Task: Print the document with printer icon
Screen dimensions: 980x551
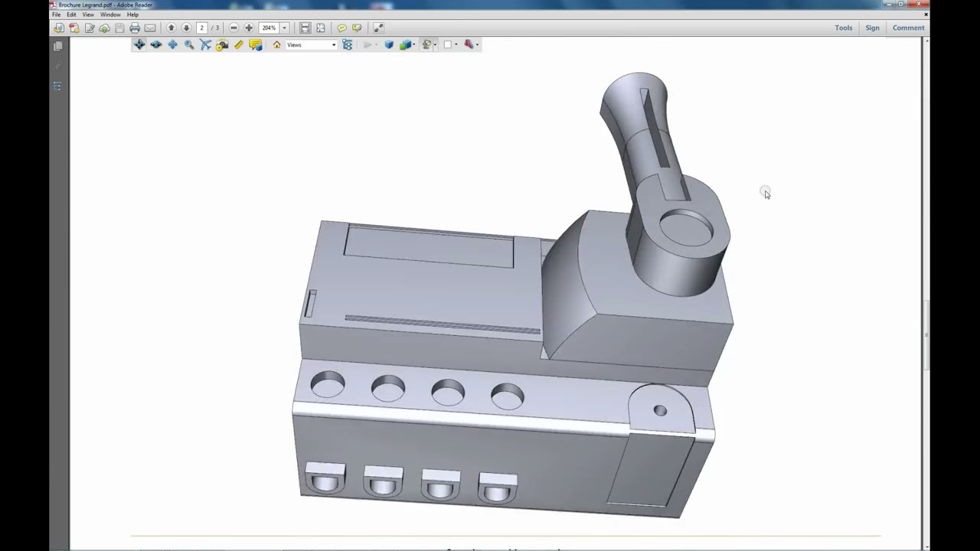Action: [x=135, y=28]
